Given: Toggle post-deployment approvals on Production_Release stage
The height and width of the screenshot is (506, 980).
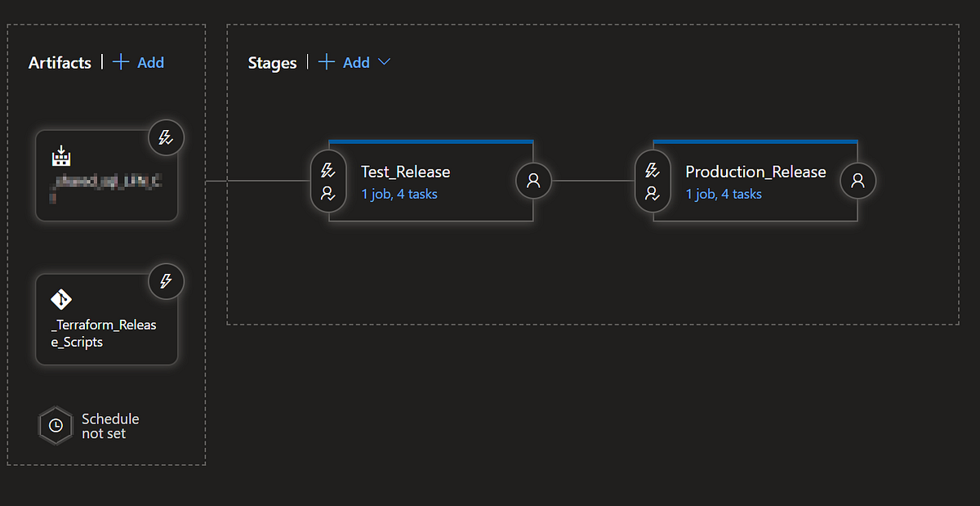Looking at the screenshot, I should click(x=857, y=181).
